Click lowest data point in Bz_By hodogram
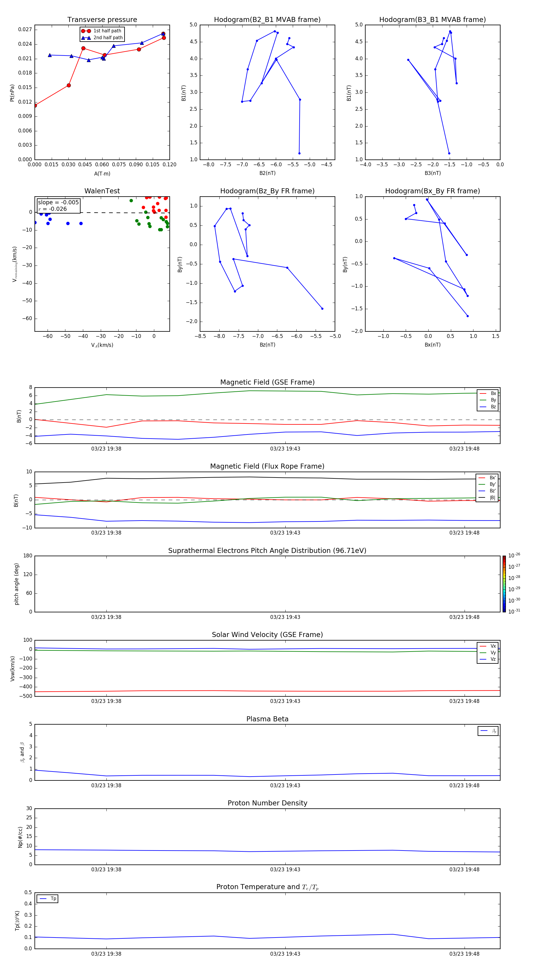Viewport: 535px width, 980px height. pos(322,309)
